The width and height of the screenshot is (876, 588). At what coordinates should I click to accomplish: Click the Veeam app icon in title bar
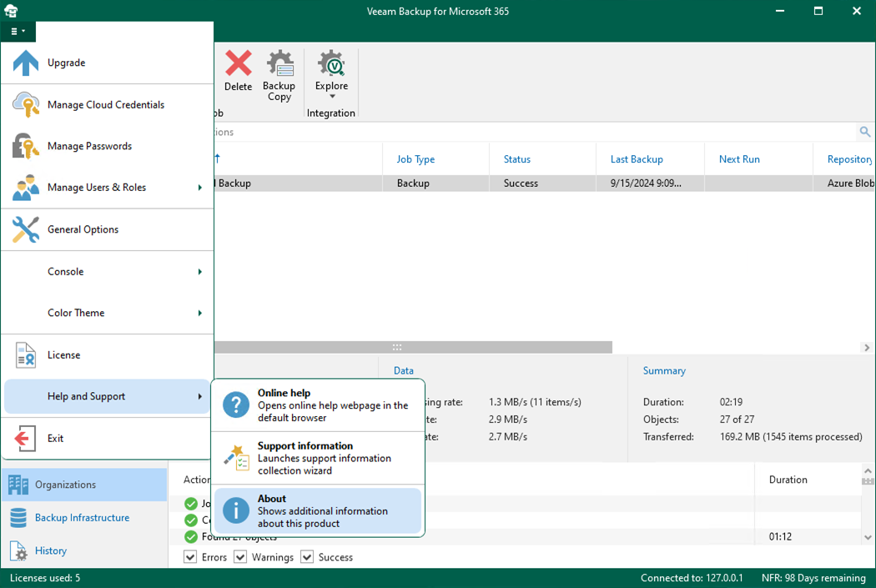pyautogui.click(x=11, y=11)
